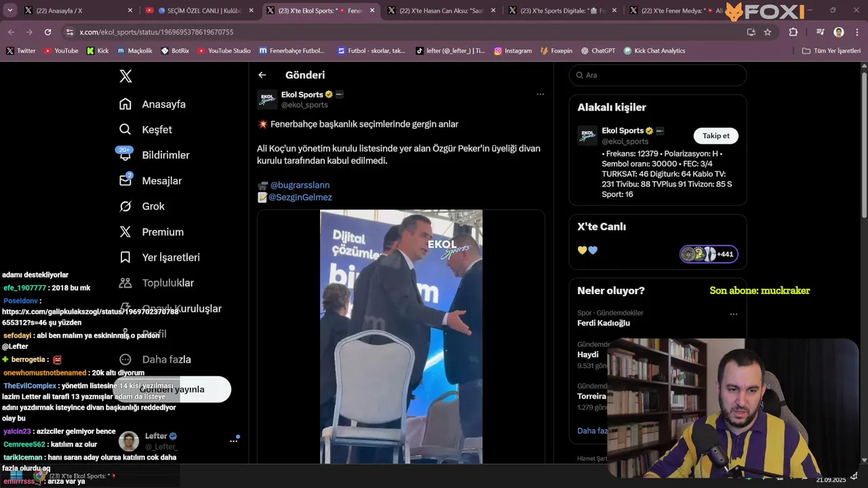868x488 pixels.
Task: Click the browser forward button
Action: click(29, 32)
